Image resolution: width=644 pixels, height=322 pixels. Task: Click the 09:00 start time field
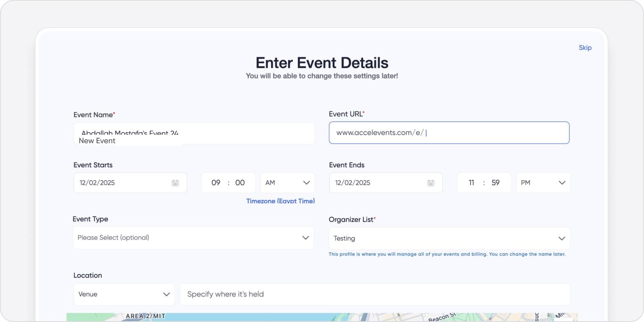228,183
